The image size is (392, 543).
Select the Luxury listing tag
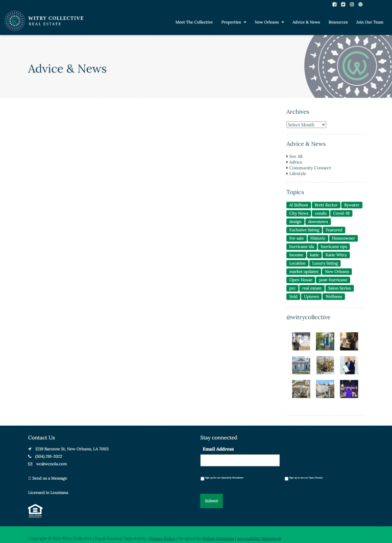[325, 263]
